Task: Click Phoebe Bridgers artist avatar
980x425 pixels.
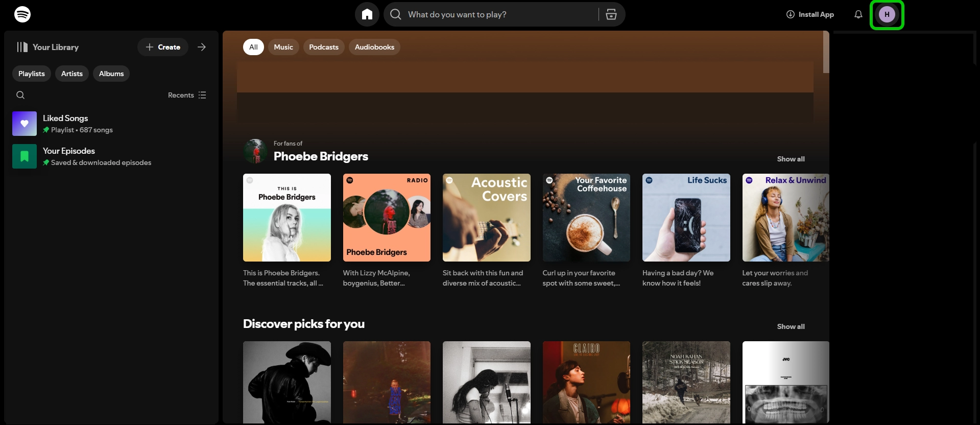Action: pos(255,151)
